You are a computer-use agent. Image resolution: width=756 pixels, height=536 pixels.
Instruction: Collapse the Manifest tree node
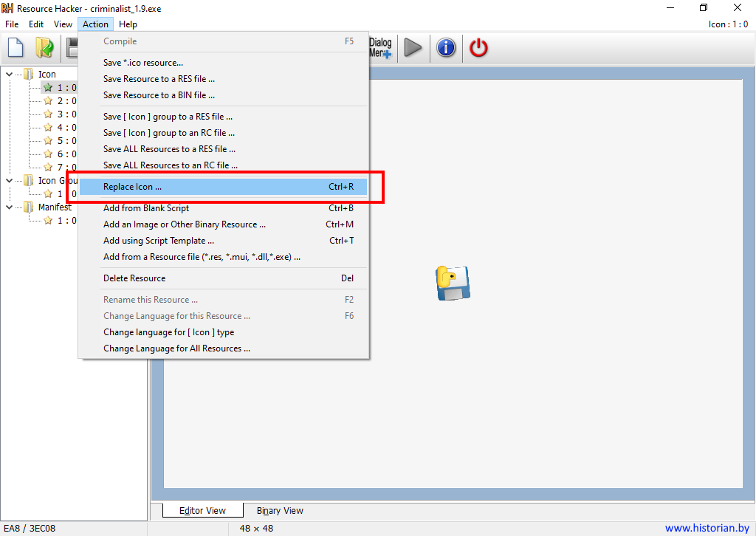coord(9,207)
